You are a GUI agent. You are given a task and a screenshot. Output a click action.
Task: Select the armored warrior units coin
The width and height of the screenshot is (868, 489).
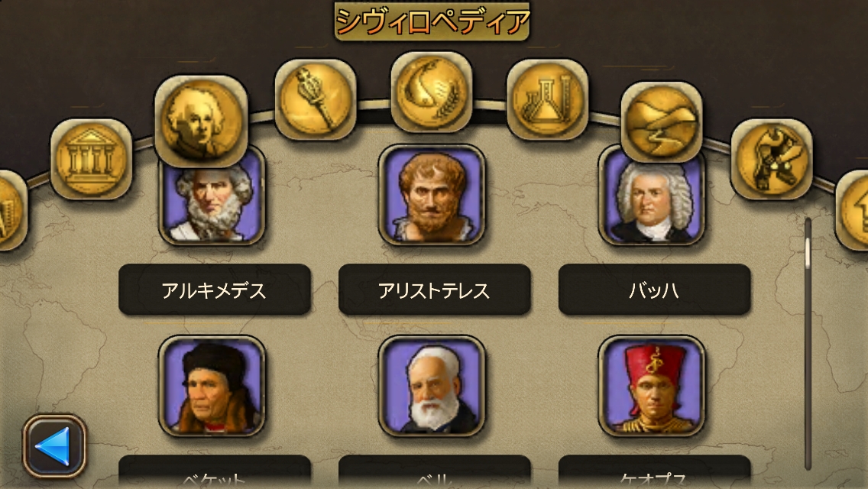pyautogui.click(x=772, y=159)
